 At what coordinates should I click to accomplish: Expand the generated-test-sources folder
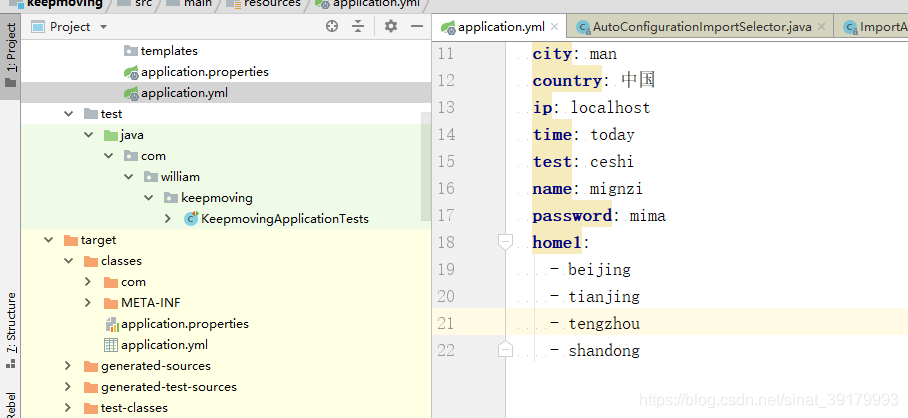68,387
